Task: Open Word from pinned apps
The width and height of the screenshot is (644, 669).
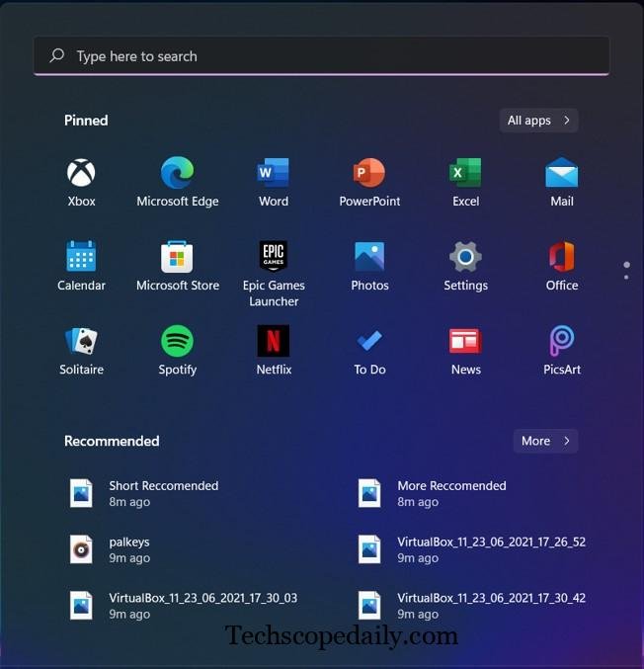Action: click(x=274, y=182)
